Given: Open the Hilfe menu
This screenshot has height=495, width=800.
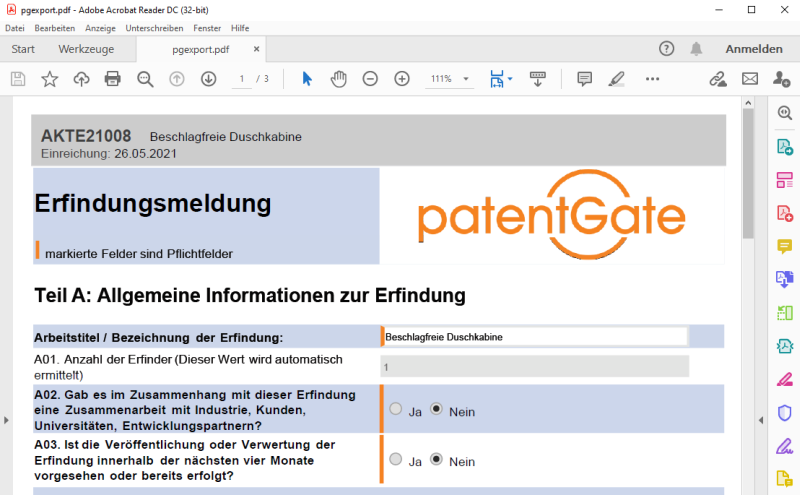Looking at the screenshot, I should [240, 28].
